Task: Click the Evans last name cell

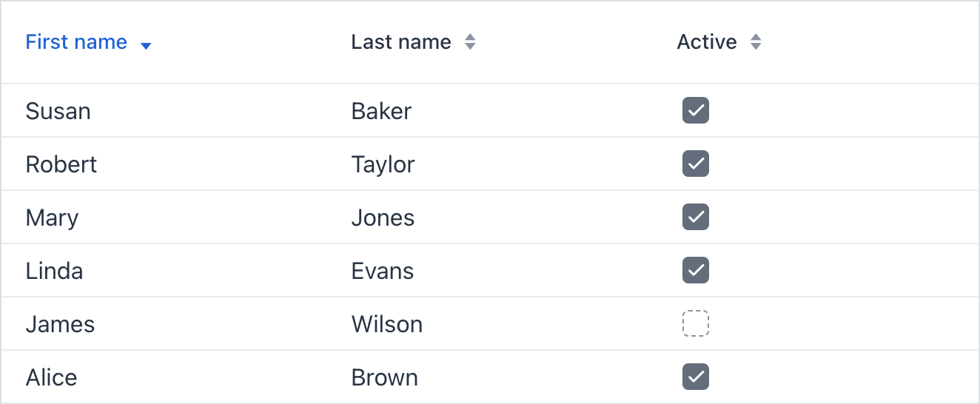Action: coord(383,271)
